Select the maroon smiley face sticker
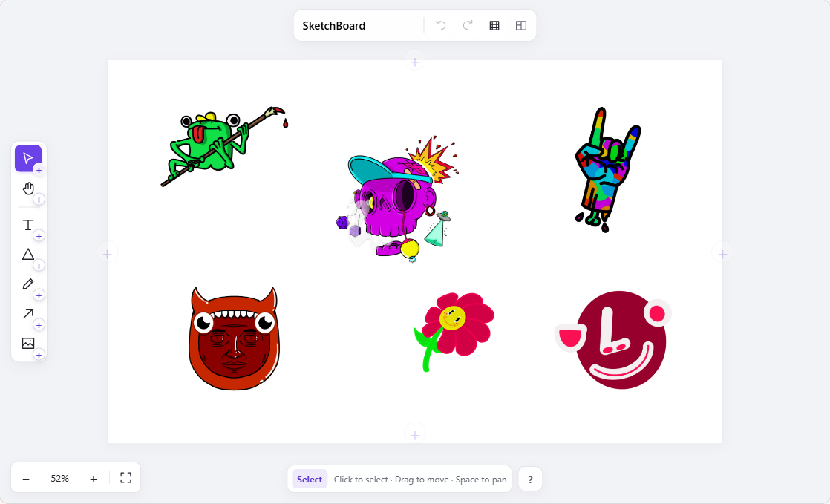 [x=613, y=340]
